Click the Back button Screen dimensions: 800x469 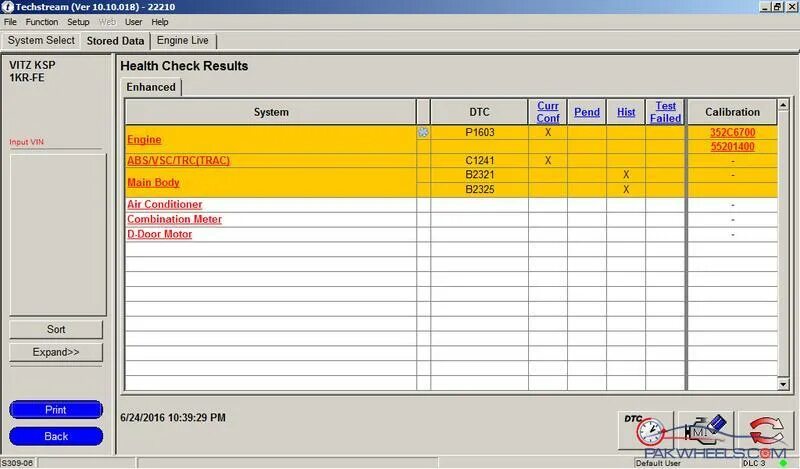[56, 436]
